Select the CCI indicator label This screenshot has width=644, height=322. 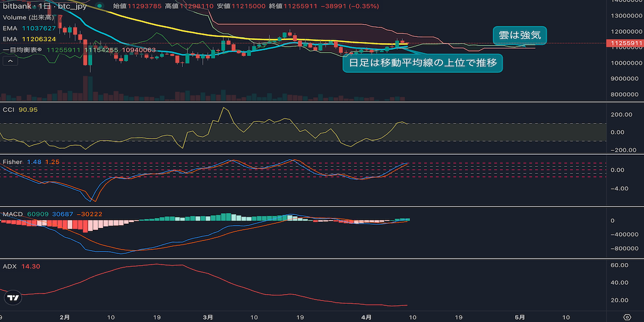9,109
